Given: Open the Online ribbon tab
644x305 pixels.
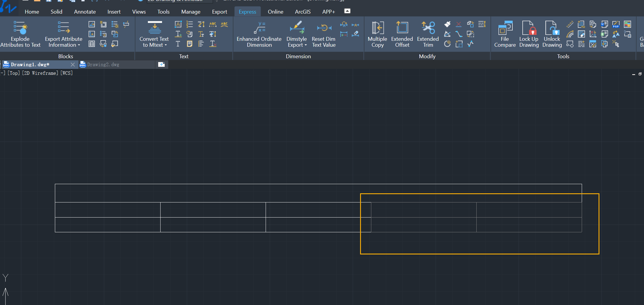Looking at the screenshot, I should 275,12.
